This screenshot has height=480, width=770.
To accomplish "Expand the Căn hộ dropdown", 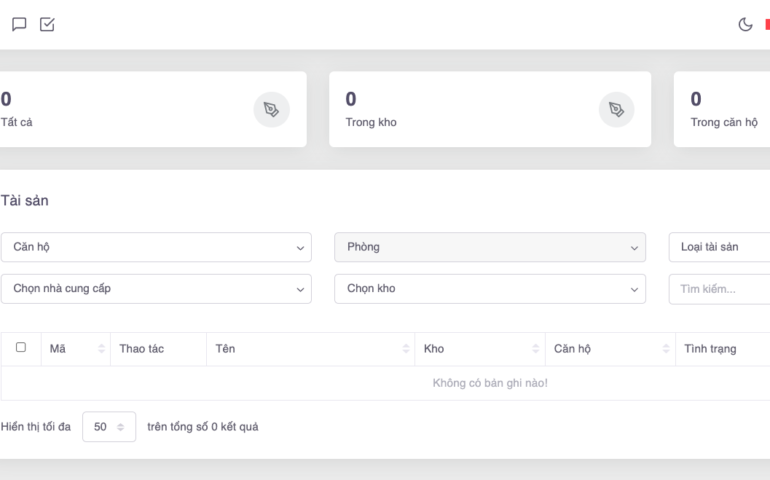I will [x=155, y=247].
